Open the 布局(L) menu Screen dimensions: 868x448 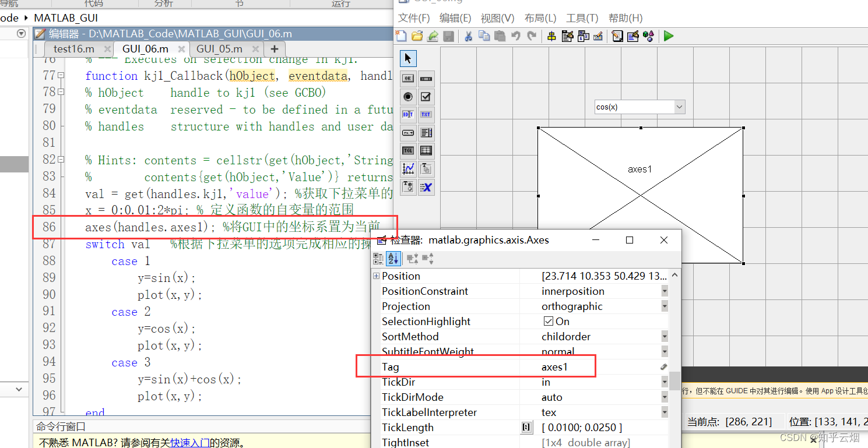(539, 18)
